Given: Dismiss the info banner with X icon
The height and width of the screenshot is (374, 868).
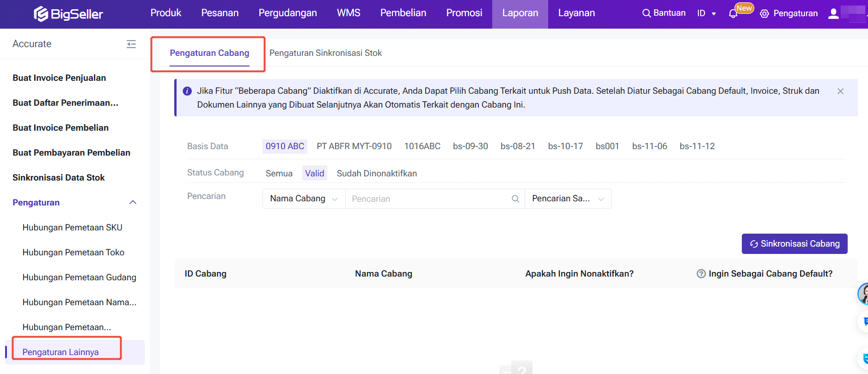Looking at the screenshot, I should pos(840,91).
